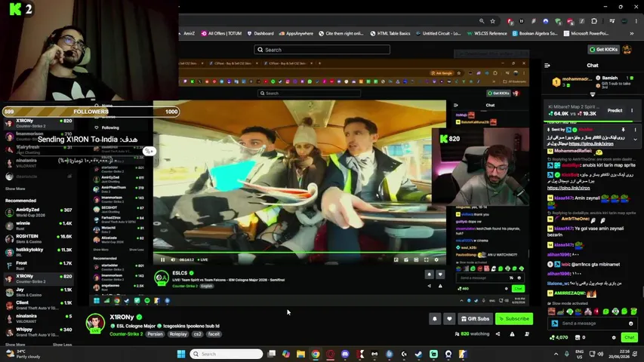Open the pino.link/xiron link from KickBot
The height and width of the screenshot is (362, 644).
(569, 188)
